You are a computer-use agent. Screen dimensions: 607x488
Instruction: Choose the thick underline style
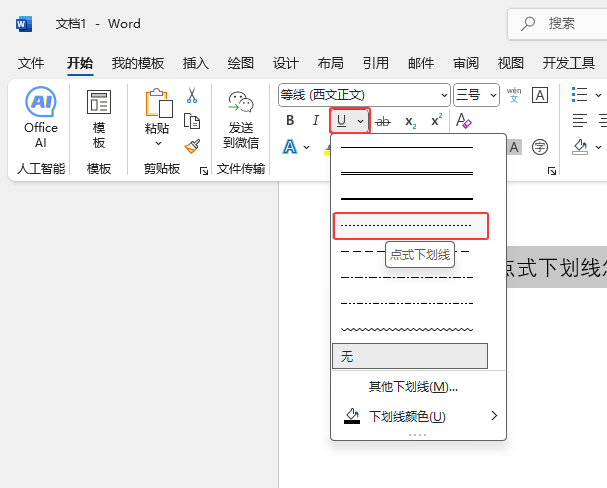(410, 199)
